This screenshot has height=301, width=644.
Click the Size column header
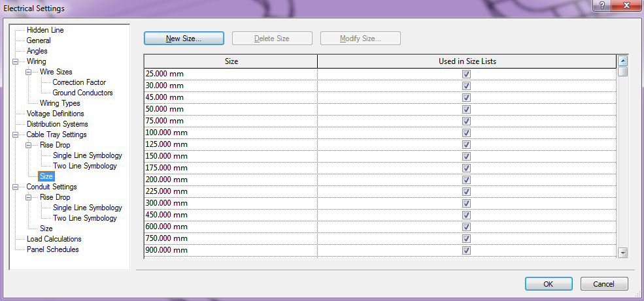click(231, 61)
